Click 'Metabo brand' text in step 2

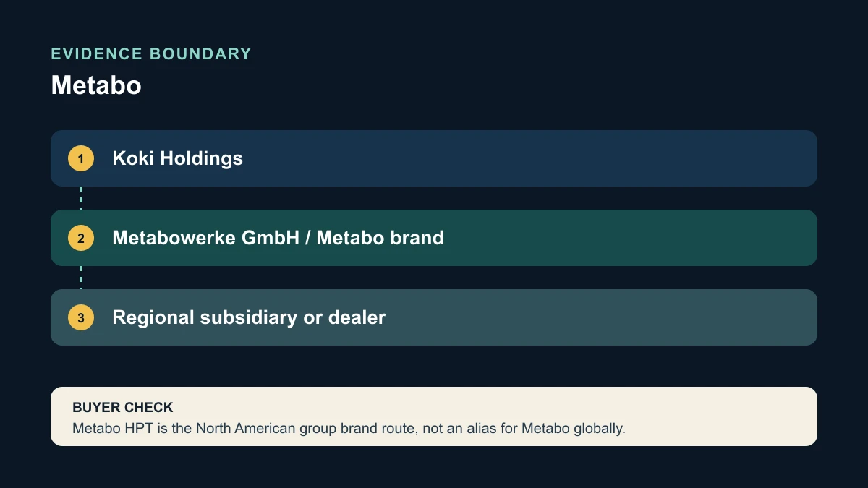point(380,238)
